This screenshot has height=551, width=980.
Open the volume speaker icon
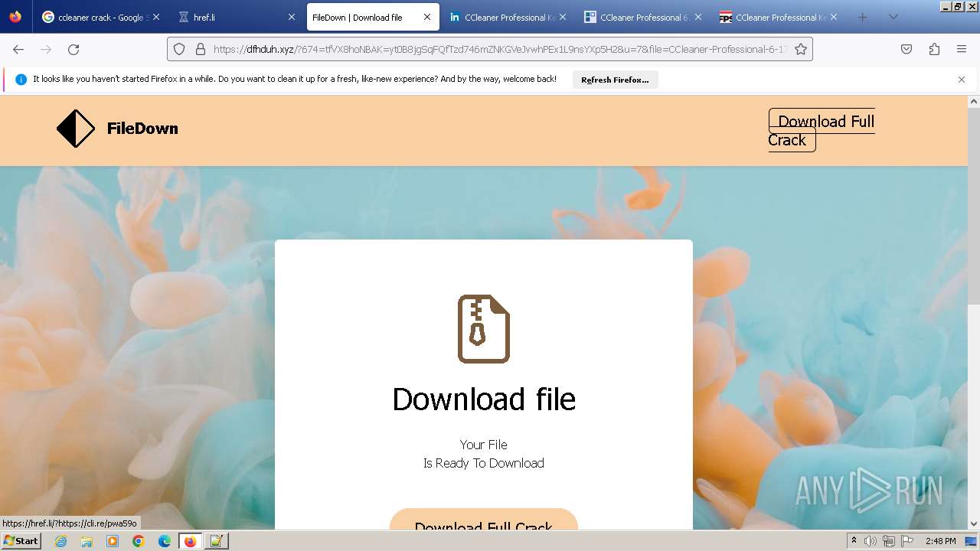(871, 541)
